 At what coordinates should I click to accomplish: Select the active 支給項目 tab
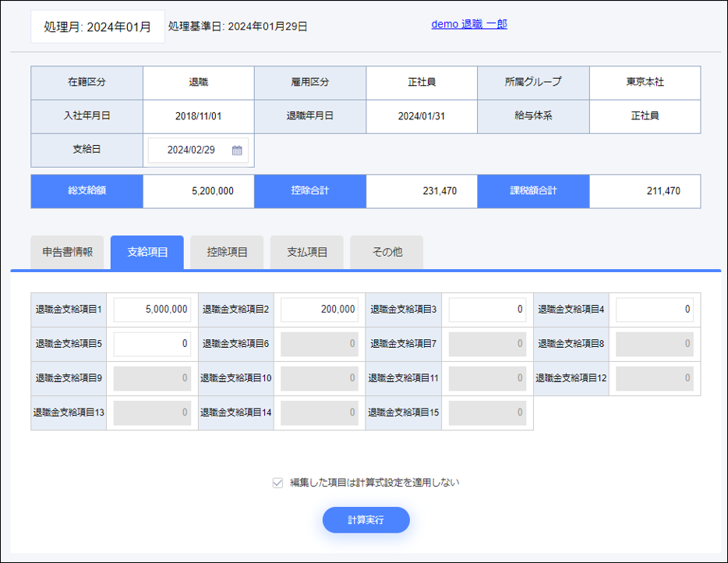pos(147,251)
